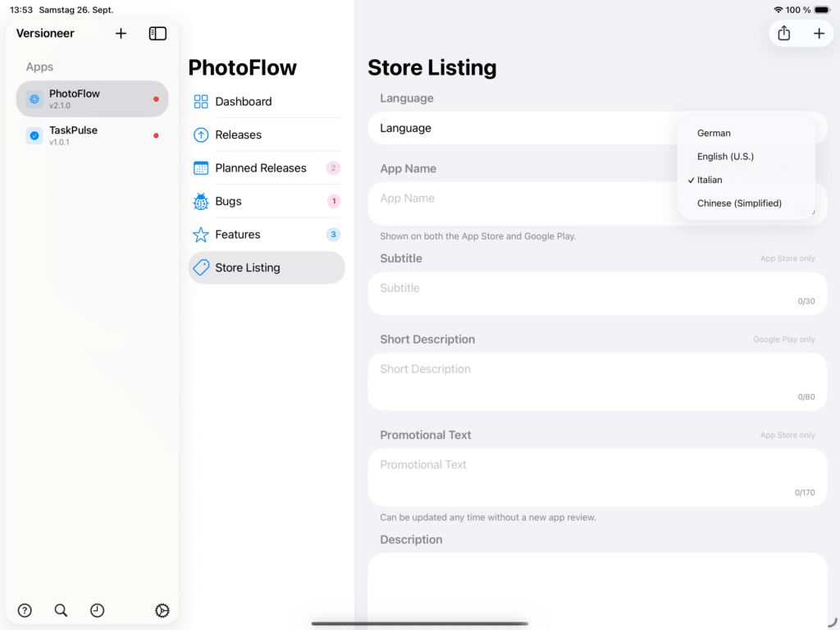
Task: Click the Wi-Fi status icon
Action: tap(778, 10)
